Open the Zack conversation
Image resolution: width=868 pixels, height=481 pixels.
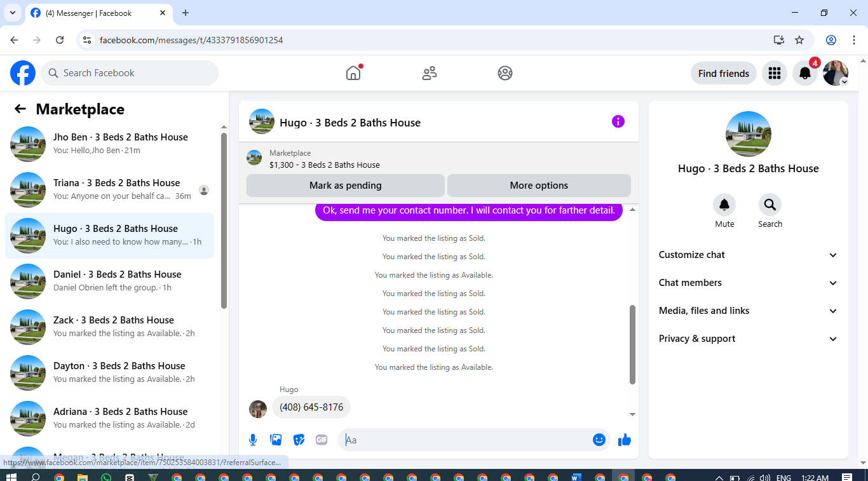[x=109, y=327]
